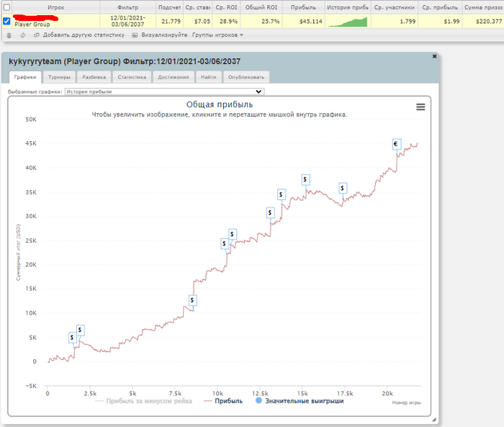Click the € significant win marker

click(396, 144)
